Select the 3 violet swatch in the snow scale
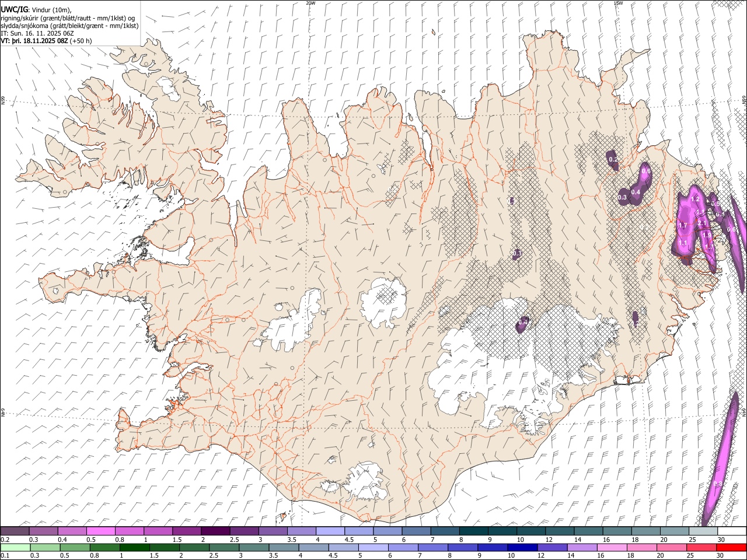747x560 pixels. coord(273,531)
